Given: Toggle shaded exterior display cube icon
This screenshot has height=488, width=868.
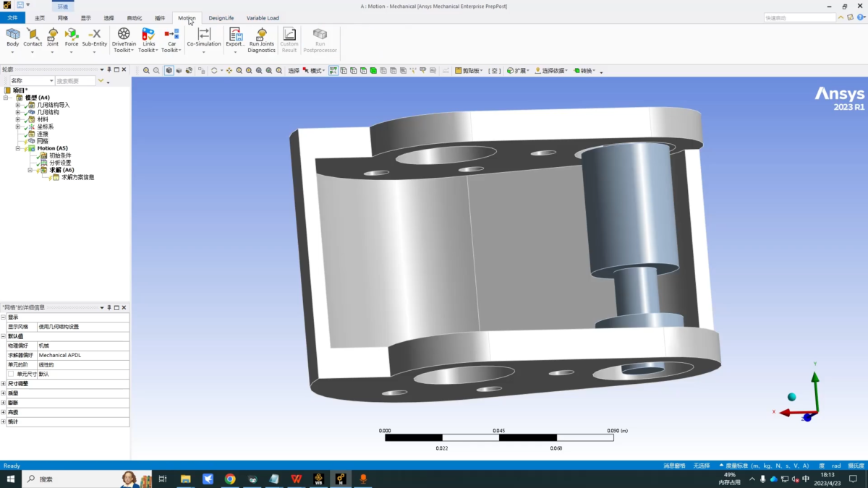Looking at the screenshot, I should point(169,71).
